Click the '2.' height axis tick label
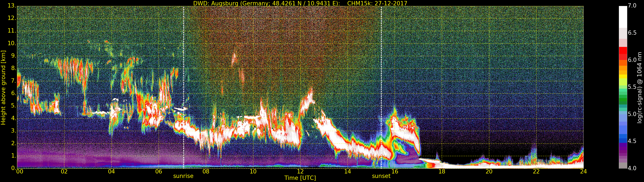Image resolution: width=644 pixels, height=182 pixels. coord(14,143)
